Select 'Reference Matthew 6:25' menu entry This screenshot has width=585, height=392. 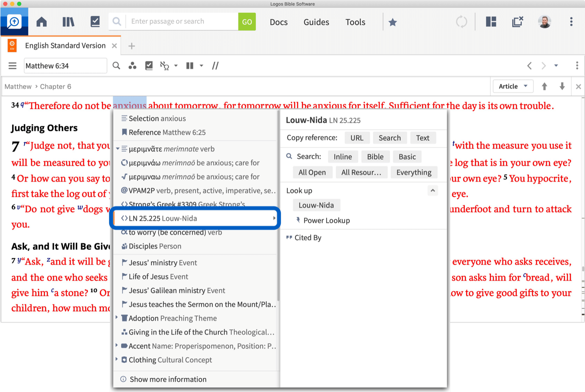pos(195,132)
